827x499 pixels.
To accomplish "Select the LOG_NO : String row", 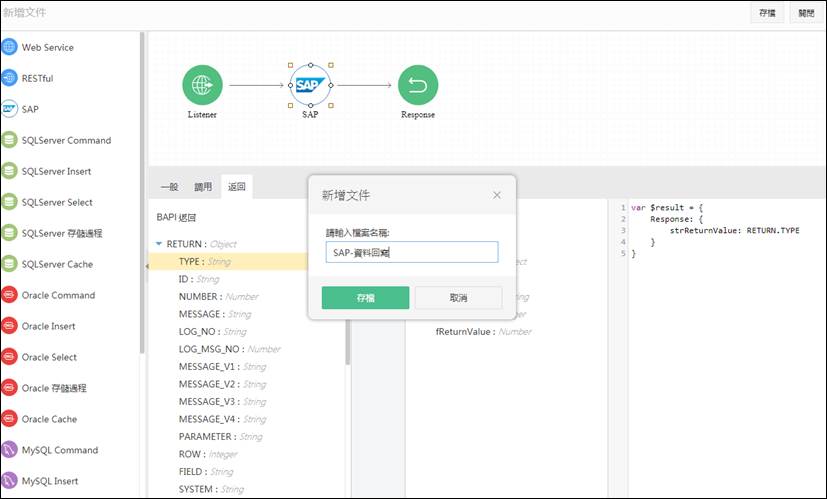I will tap(213, 331).
